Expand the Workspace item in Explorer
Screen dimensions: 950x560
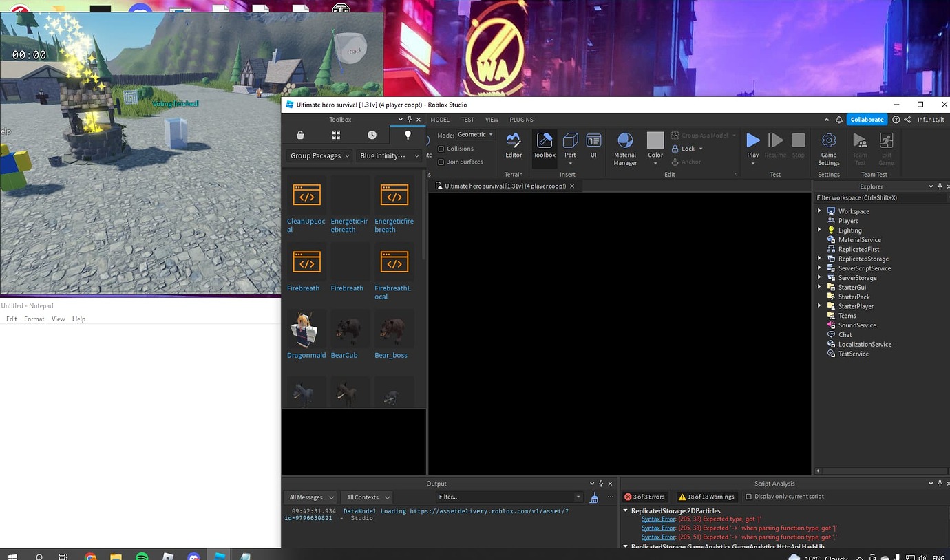tap(818, 211)
